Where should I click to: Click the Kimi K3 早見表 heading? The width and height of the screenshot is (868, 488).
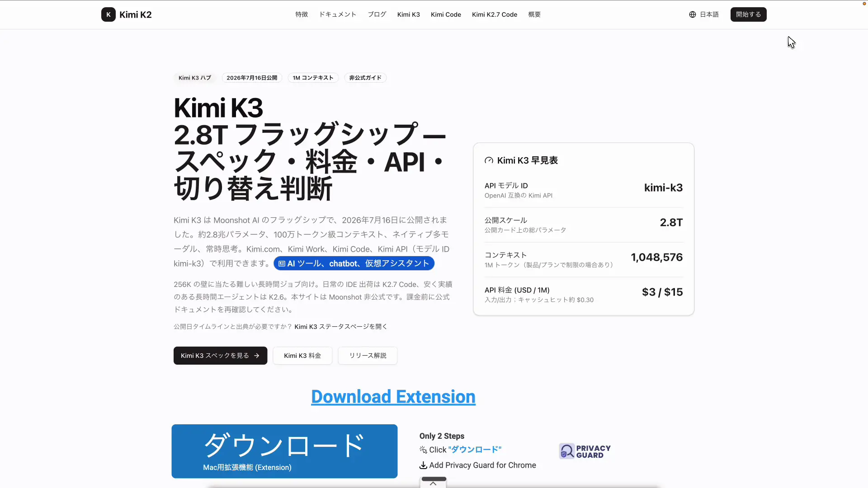528,160
